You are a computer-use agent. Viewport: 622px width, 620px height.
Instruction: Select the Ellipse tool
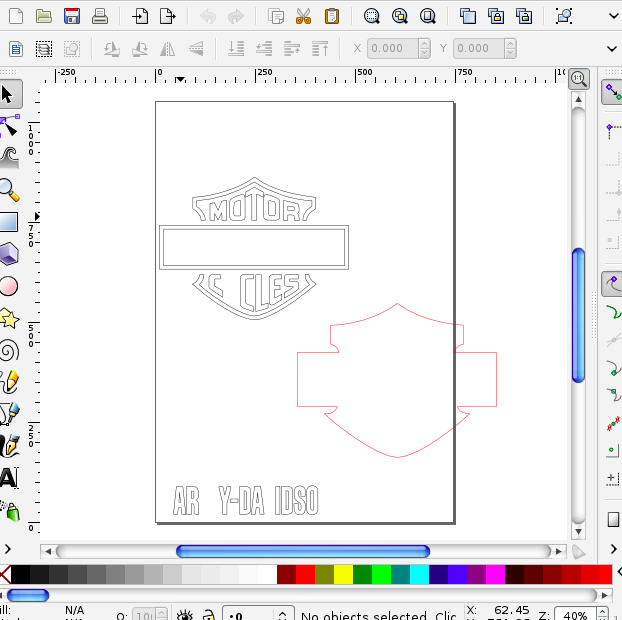click(x=9, y=286)
